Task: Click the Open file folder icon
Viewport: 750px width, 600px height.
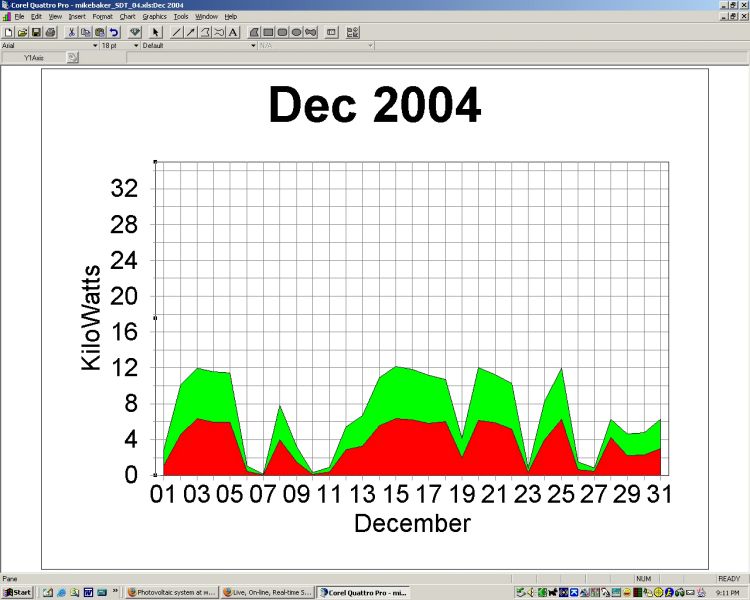Action: pos(22,32)
